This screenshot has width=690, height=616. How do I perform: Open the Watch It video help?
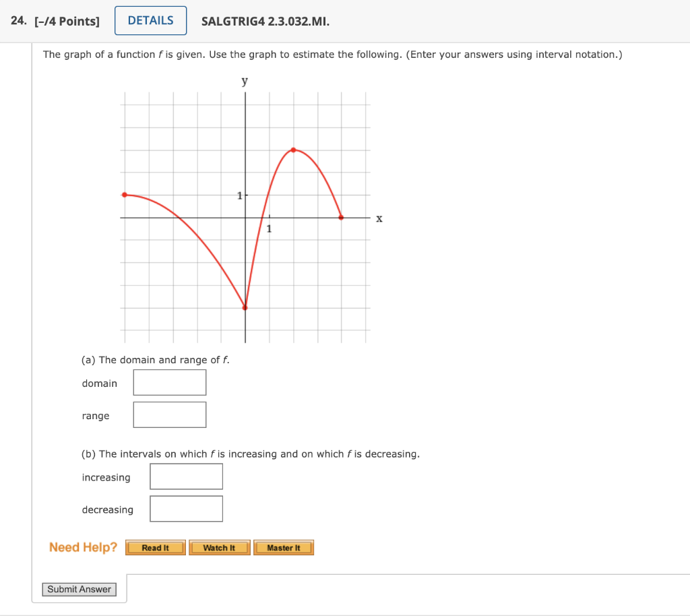tap(219, 547)
